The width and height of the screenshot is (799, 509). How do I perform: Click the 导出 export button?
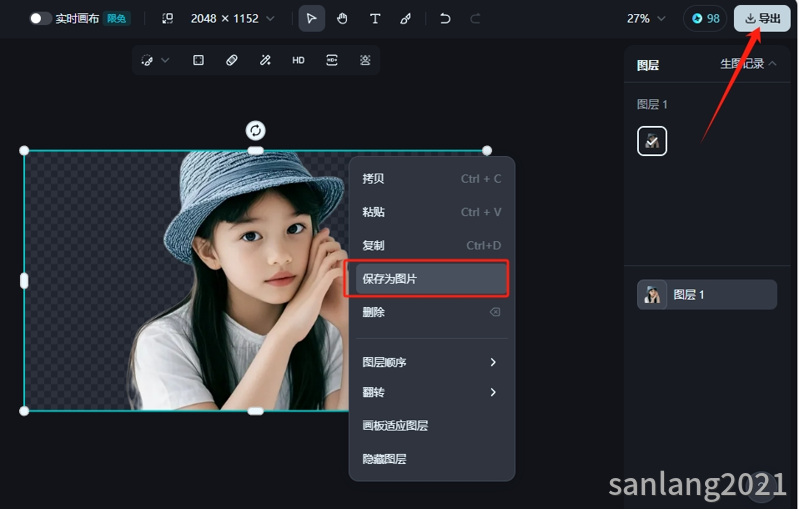(x=762, y=19)
